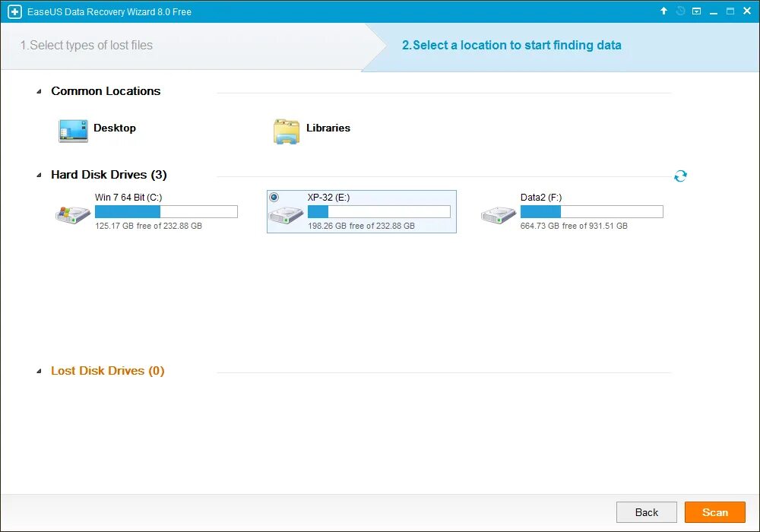Click '198.26 GB free of 232.88 GB' text
Image resolution: width=760 pixels, height=532 pixels.
361,226
